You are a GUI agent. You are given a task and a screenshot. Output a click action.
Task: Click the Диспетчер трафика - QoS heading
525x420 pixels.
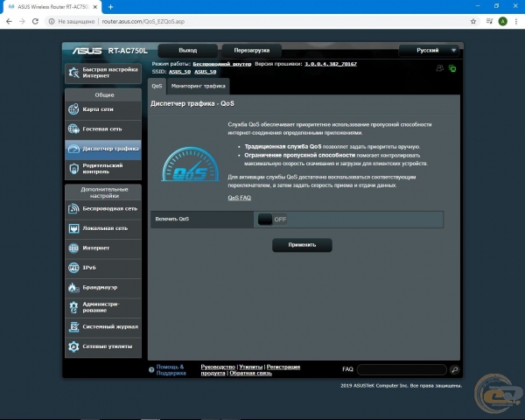coord(192,103)
